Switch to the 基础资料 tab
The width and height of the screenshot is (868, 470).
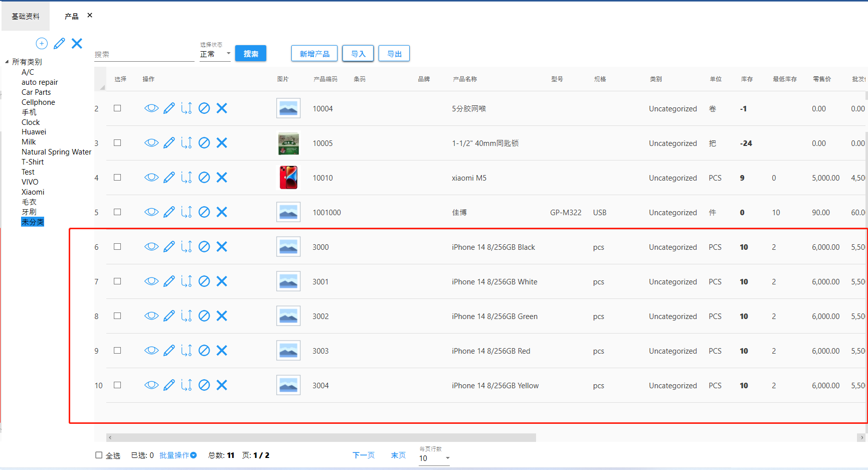coord(26,17)
